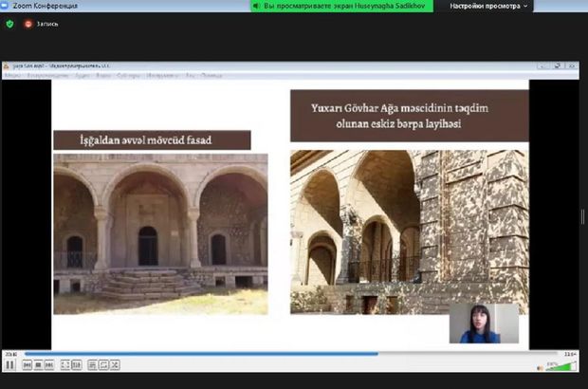Screen dimensions: 588x389
Task: Click the green Zoom encryption shield icon
Action: (9, 23)
